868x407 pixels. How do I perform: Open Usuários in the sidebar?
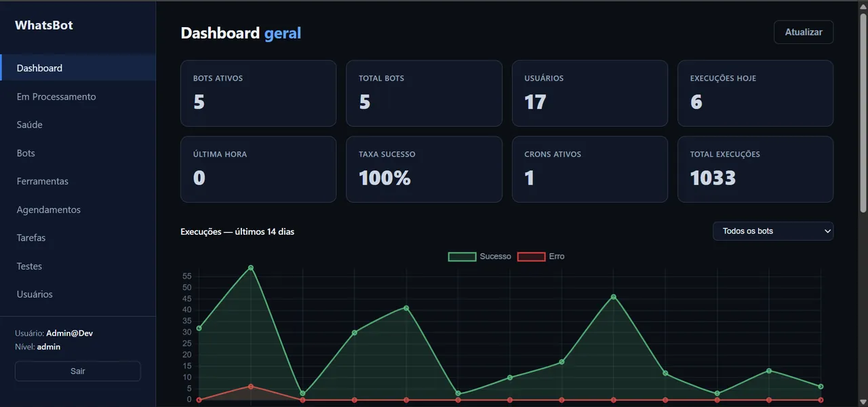[78, 294]
